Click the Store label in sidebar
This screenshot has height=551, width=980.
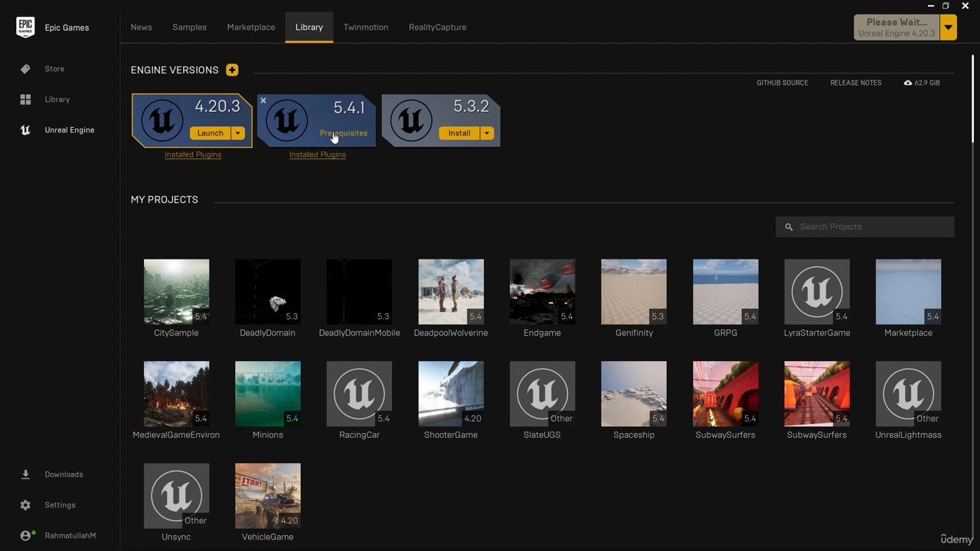coord(54,69)
